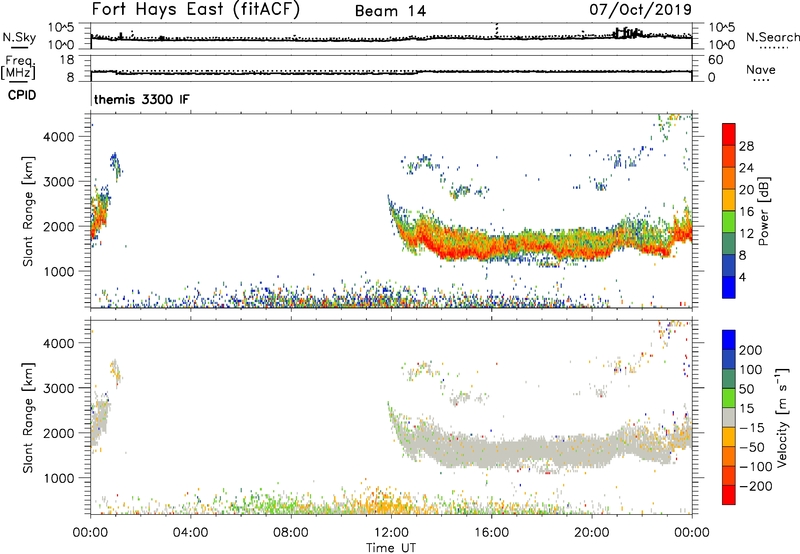
Task: Click the '18' frequency axis tick
Action: click(x=67, y=60)
